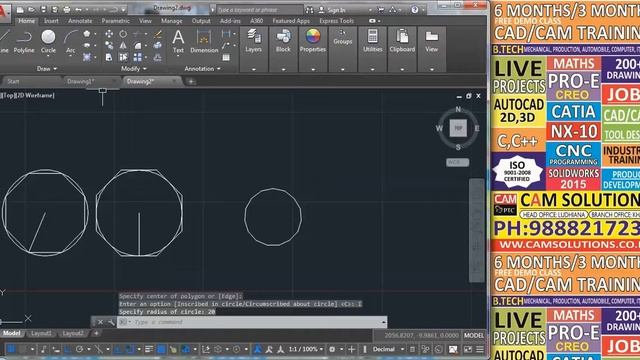Open the command line customize wrench
640x360 pixels.
pos(111,322)
